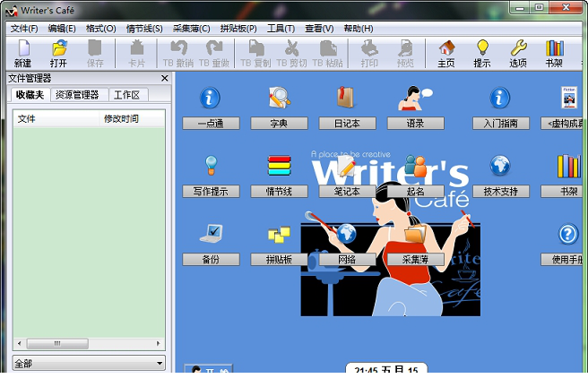This screenshot has height=387, width=588.
Task: Click the 写作提示 lightbulb icon
Action: coord(212,165)
